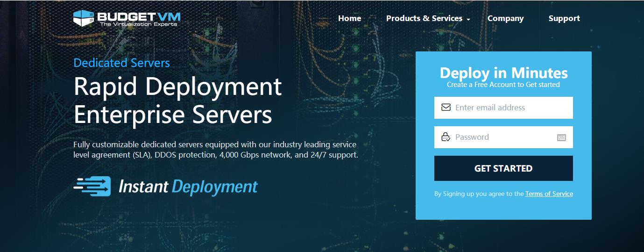Open the virtual keyboard icon in password field
The height and width of the screenshot is (252, 644).
coord(561,137)
